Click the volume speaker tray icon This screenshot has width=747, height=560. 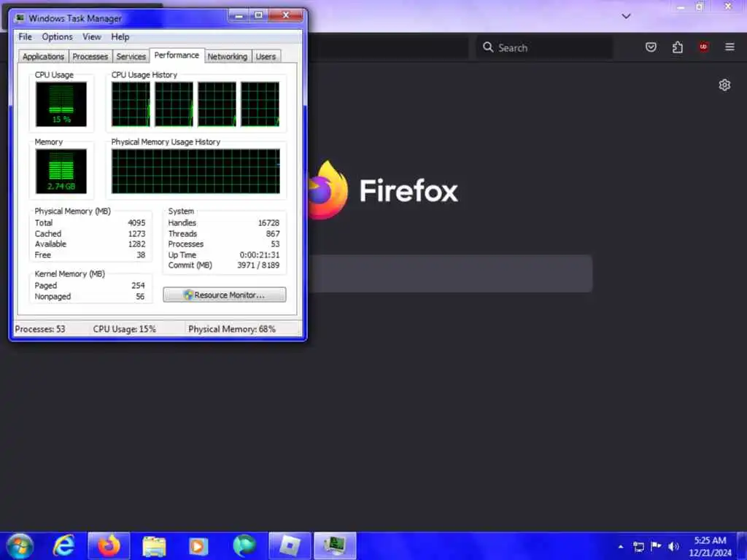point(673,547)
